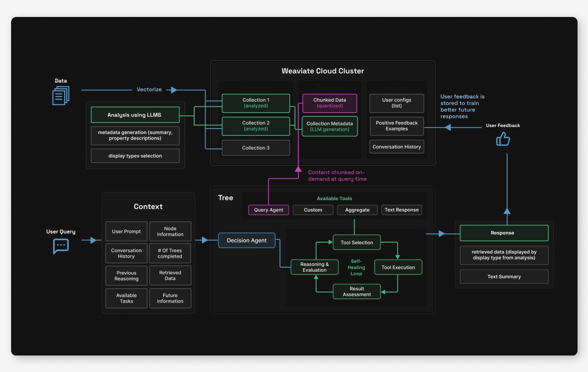This screenshot has height=372, width=588.
Task: Click Conversation History under User Data
Action: pos(397,147)
